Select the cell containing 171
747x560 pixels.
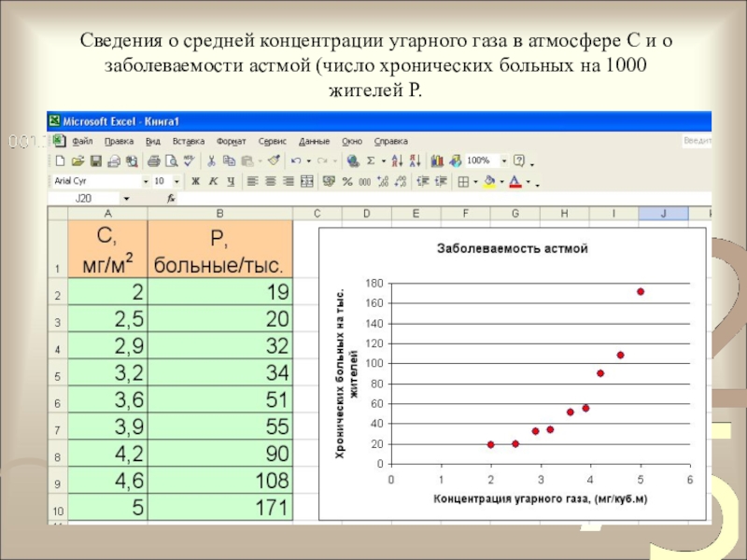220,507
